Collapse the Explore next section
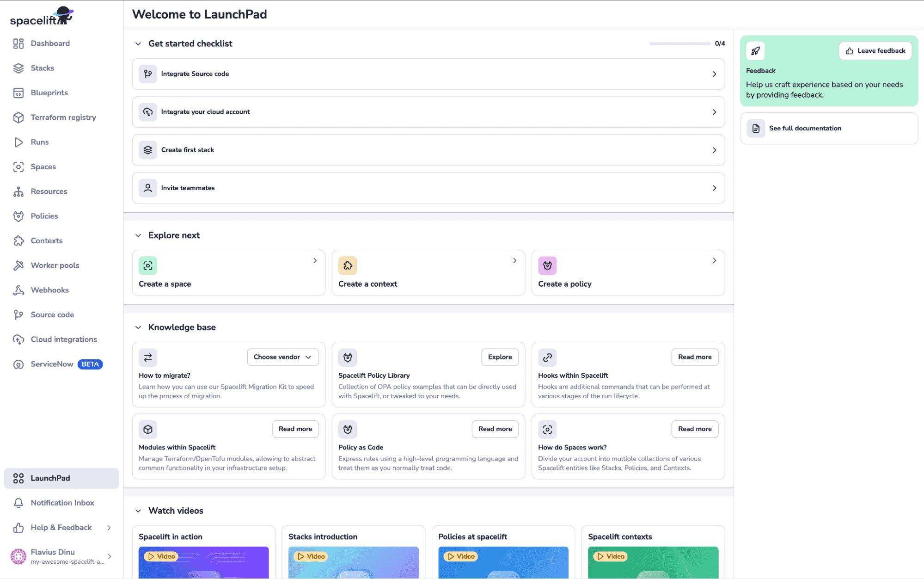Image resolution: width=924 pixels, height=579 pixels. [x=138, y=235]
